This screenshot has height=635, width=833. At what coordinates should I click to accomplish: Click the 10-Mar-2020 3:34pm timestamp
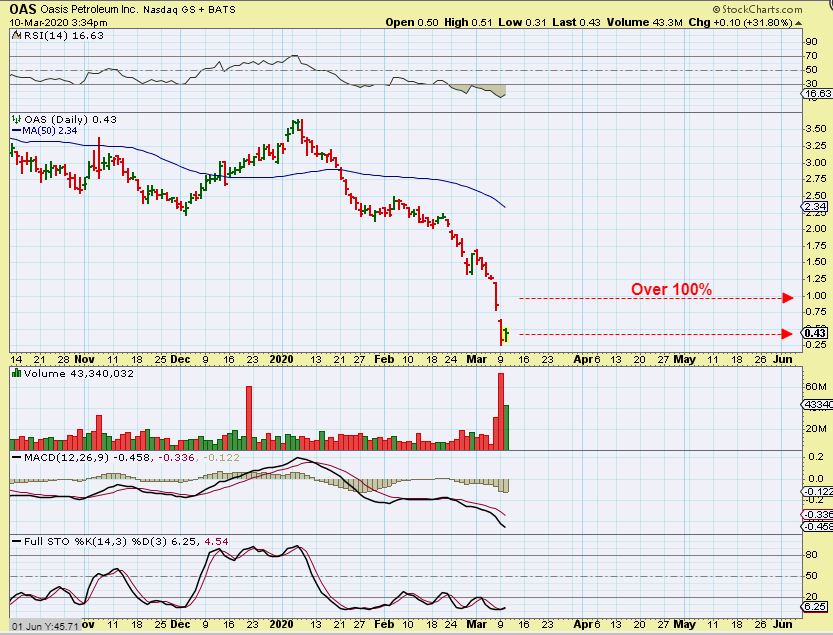pyautogui.click(x=58, y=23)
